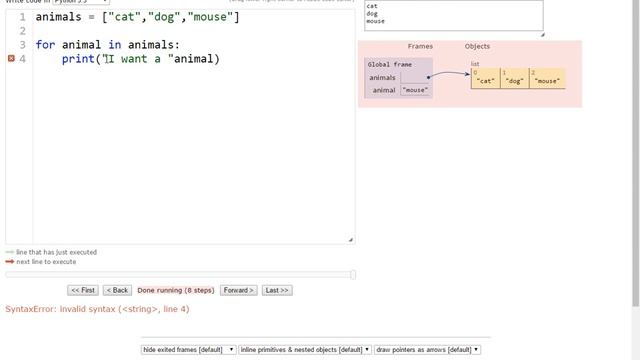Click the 'Objects' column heading
640x360 pixels.
coord(477,46)
